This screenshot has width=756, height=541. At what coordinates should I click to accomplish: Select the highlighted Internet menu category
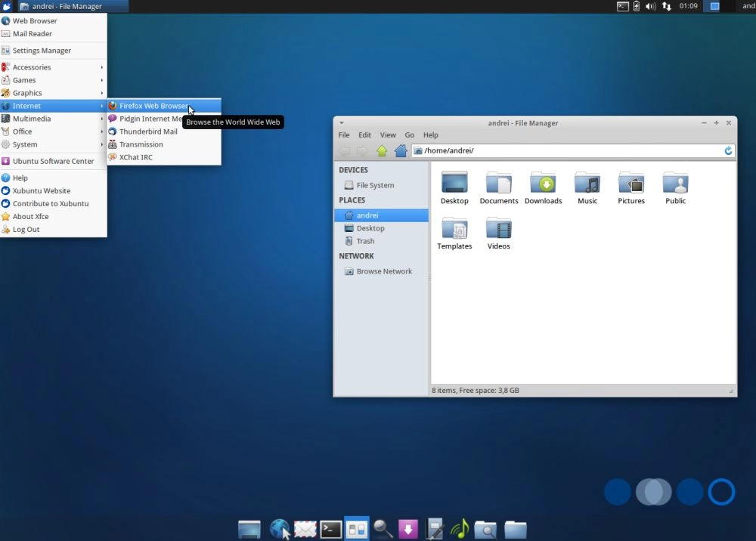(53, 106)
